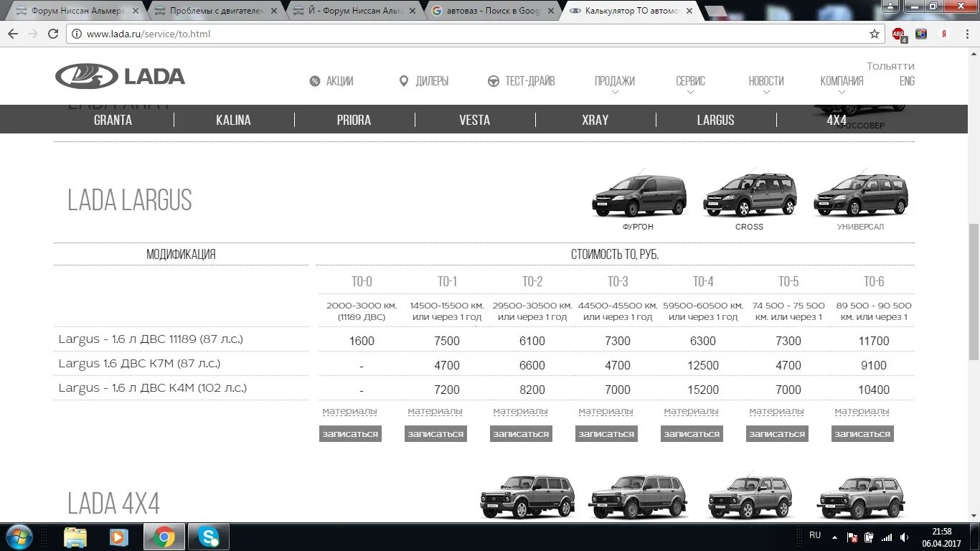
Task: Bookmark this page with the star icon
Action: point(875,34)
